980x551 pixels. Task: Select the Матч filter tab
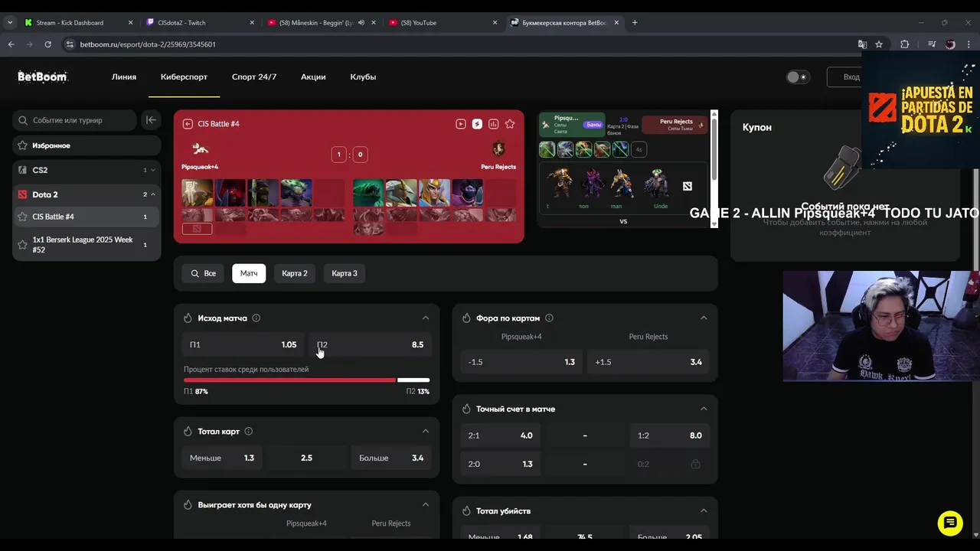click(249, 273)
